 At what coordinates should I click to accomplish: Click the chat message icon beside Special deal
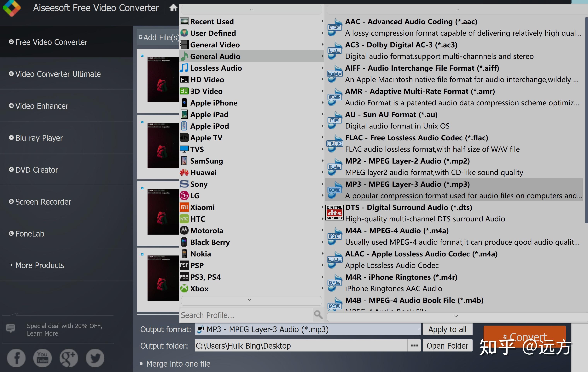tap(10, 328)
